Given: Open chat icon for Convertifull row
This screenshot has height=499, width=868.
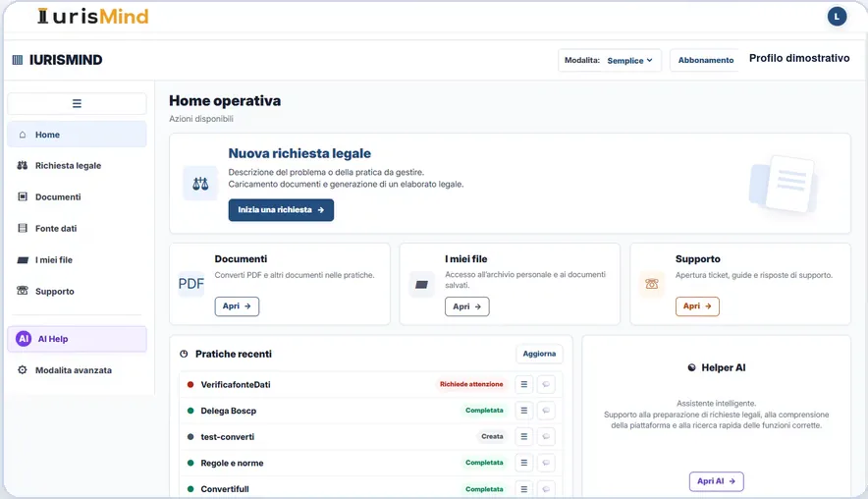Looking at the screenshot, I should pos(546,489).
